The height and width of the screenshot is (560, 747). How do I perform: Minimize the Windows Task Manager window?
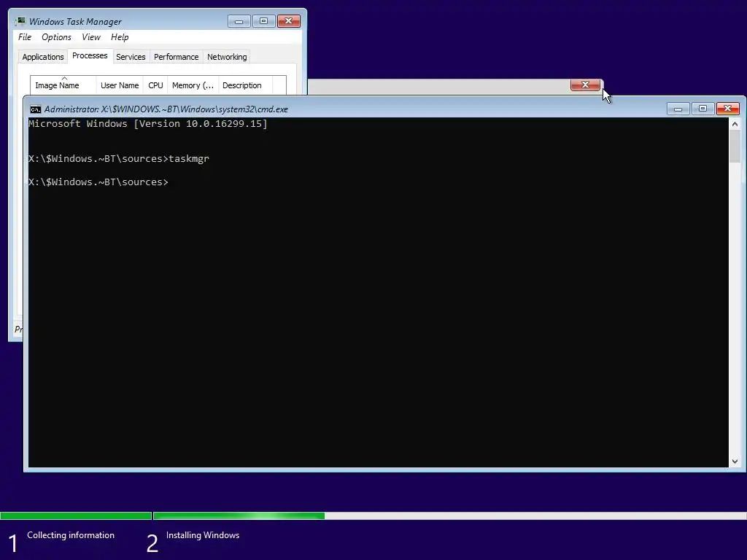(239, 21)
